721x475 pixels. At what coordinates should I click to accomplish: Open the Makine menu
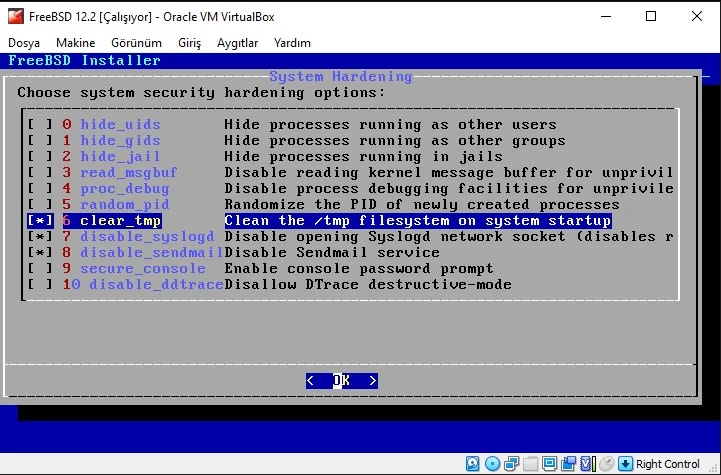(75, 43)
